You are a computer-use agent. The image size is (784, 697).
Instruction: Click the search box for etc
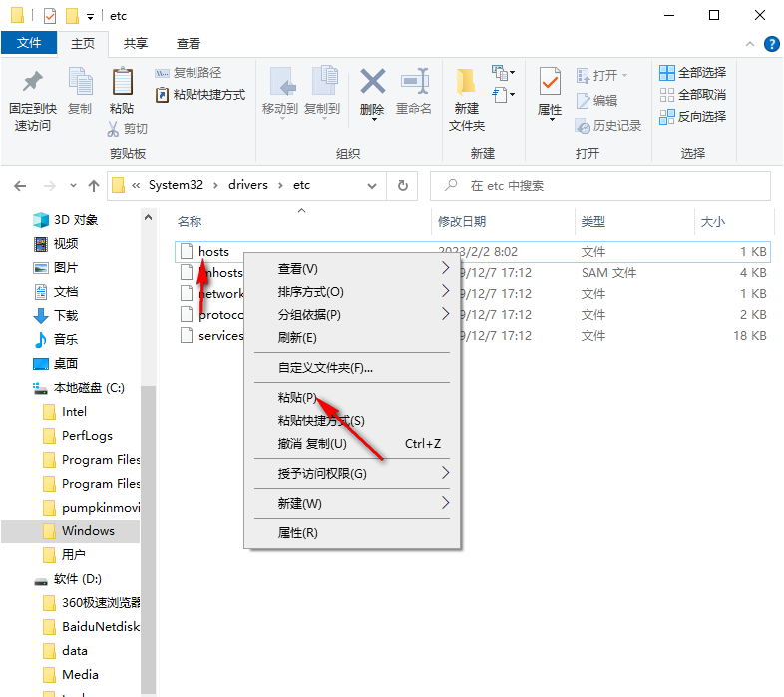(x=600, y=186)
